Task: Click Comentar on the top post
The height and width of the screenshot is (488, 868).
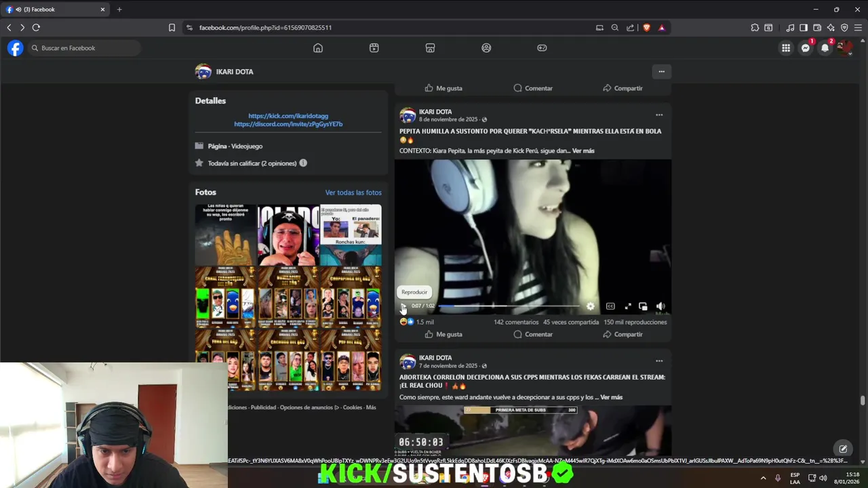Action: point(533,88)
